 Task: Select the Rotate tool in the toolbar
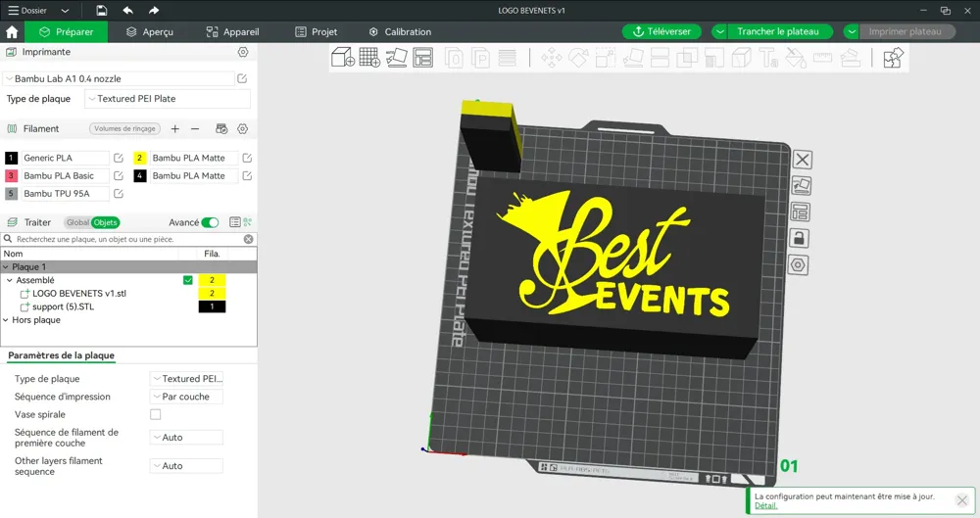coord(578,58)
